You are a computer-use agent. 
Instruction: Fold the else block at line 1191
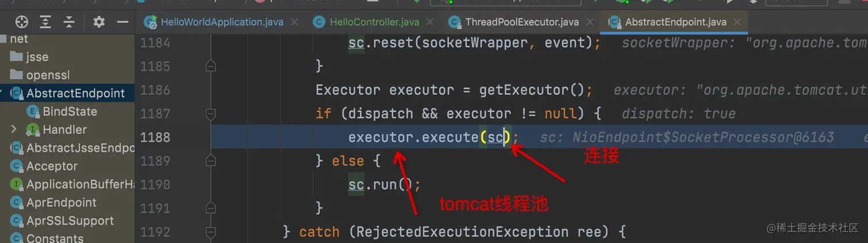pyautogui.click(x=211, y=207)
